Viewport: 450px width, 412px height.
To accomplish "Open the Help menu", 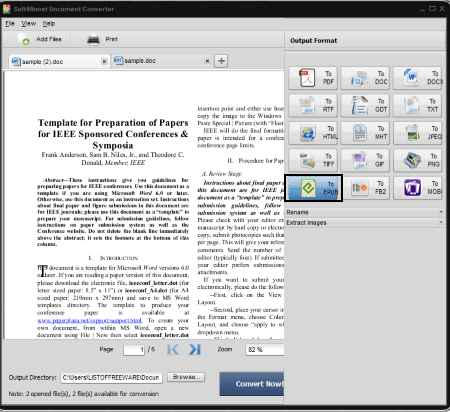I will pyautogui.click(x=49, y=24).
